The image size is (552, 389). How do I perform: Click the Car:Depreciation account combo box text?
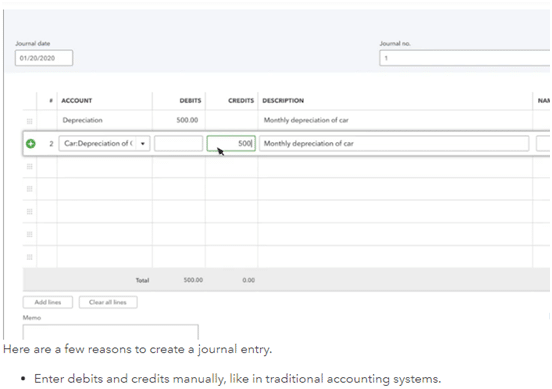99,144
